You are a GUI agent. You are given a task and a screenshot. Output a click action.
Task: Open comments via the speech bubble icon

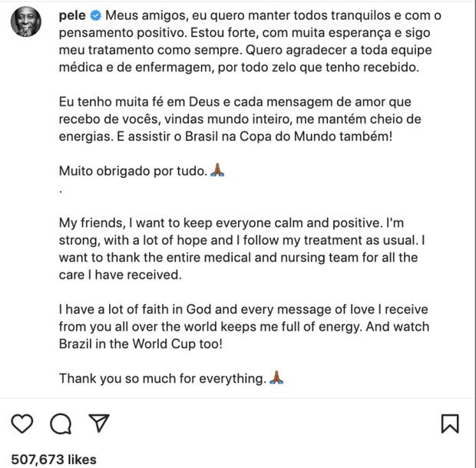pyautogui.click(x=61, y=424)
